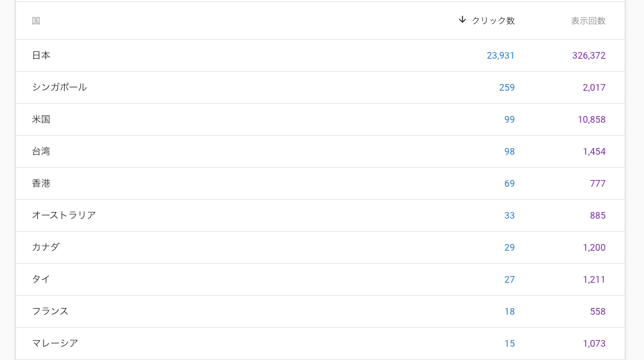Click the 国 column header
The width and height of the screenshot is (644, 360).
pos(36,21)
